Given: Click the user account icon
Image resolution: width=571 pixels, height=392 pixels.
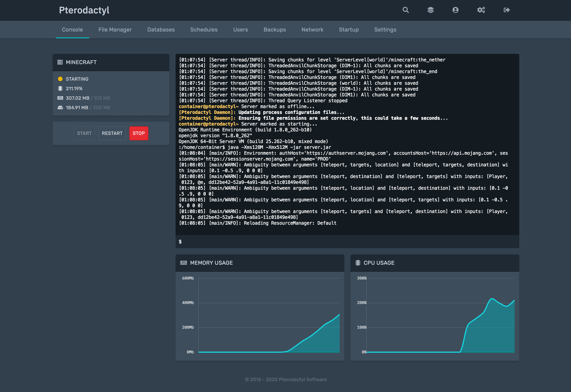Looking at the screenshot, I should [455, 10].
